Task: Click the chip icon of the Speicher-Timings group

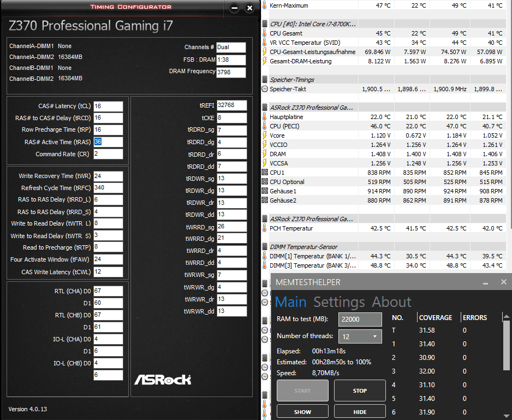Action: point(265,79)
